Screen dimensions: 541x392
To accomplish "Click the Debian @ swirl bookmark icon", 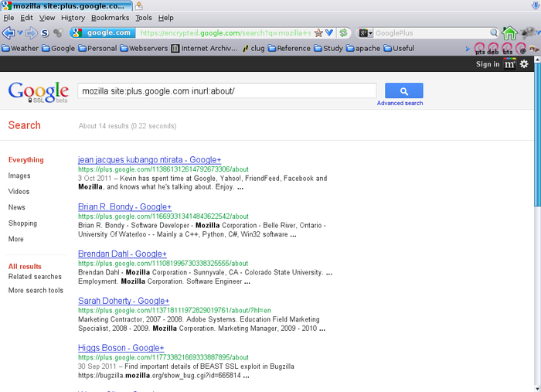I will 521,48.
